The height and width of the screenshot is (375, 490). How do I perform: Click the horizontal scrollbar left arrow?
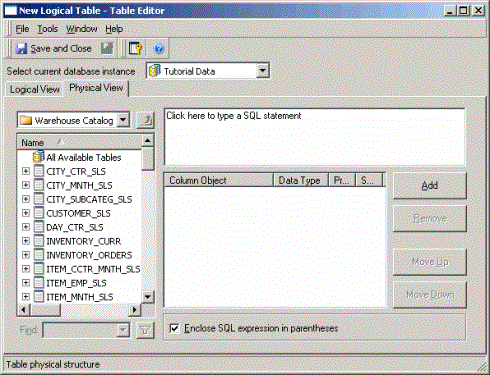coord(23,310)
